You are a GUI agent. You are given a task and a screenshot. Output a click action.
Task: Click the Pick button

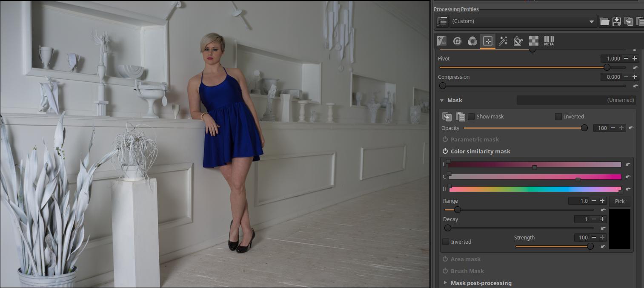coord(619,201)
